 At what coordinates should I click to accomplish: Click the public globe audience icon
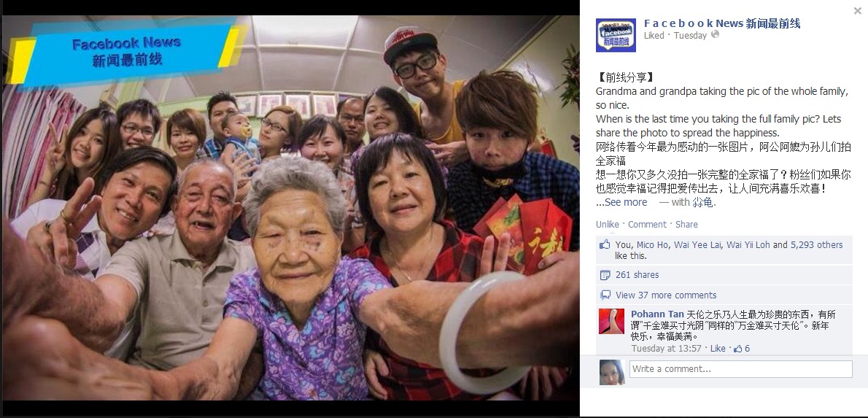point(716,35)
